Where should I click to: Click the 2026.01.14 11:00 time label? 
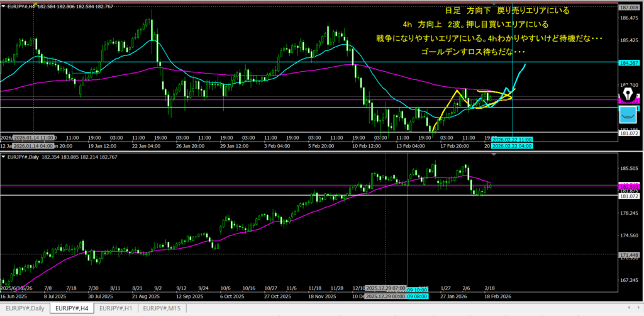(35, 137)
